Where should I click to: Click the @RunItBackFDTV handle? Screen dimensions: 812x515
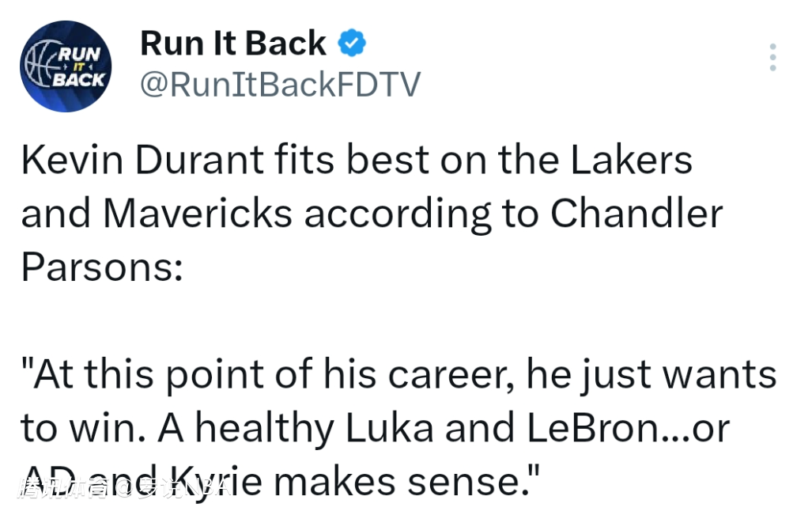281,85
